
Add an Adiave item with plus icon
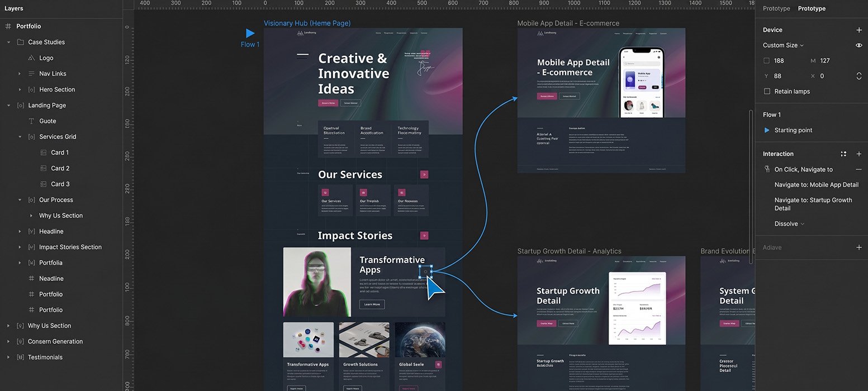click(859, 247)
